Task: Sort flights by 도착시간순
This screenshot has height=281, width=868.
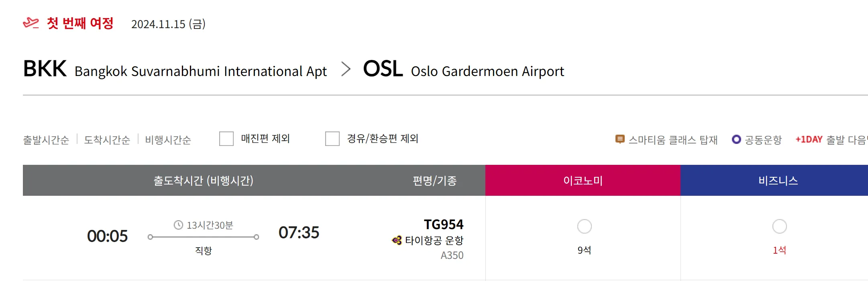Action: pos(107,140)
